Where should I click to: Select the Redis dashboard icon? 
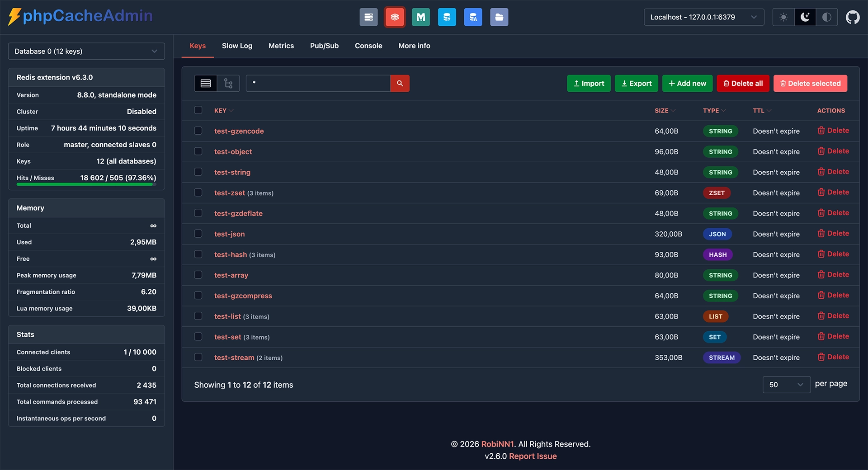pos(395,17)
